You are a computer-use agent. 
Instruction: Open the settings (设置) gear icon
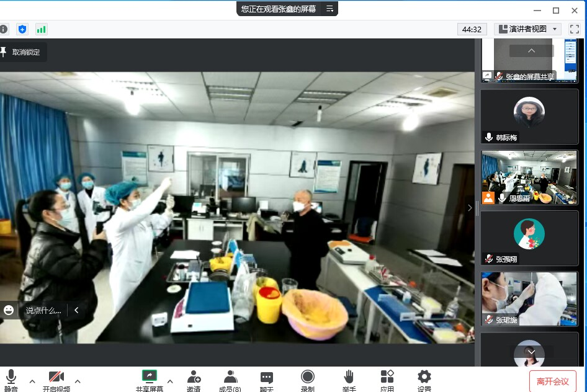tap(424, 376)
